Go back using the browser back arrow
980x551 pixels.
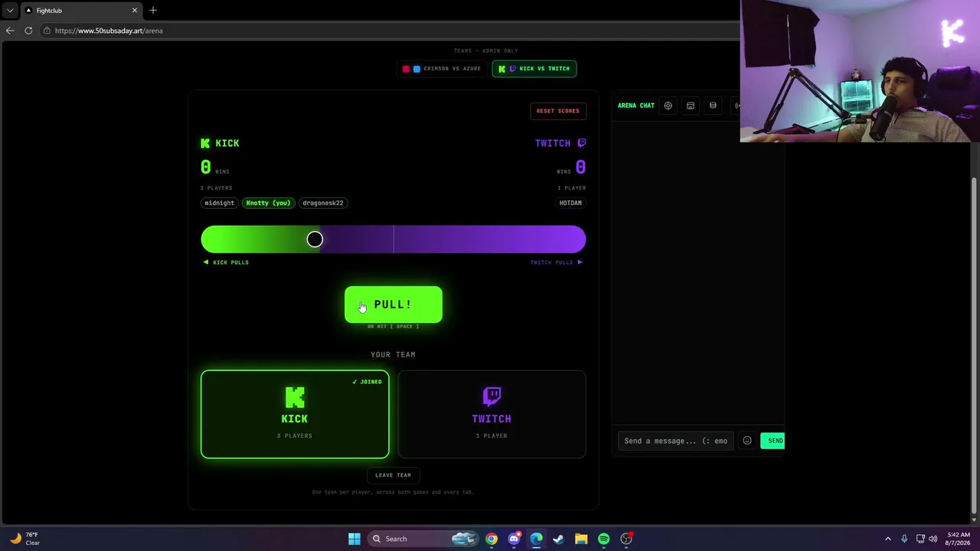point(9,31)
